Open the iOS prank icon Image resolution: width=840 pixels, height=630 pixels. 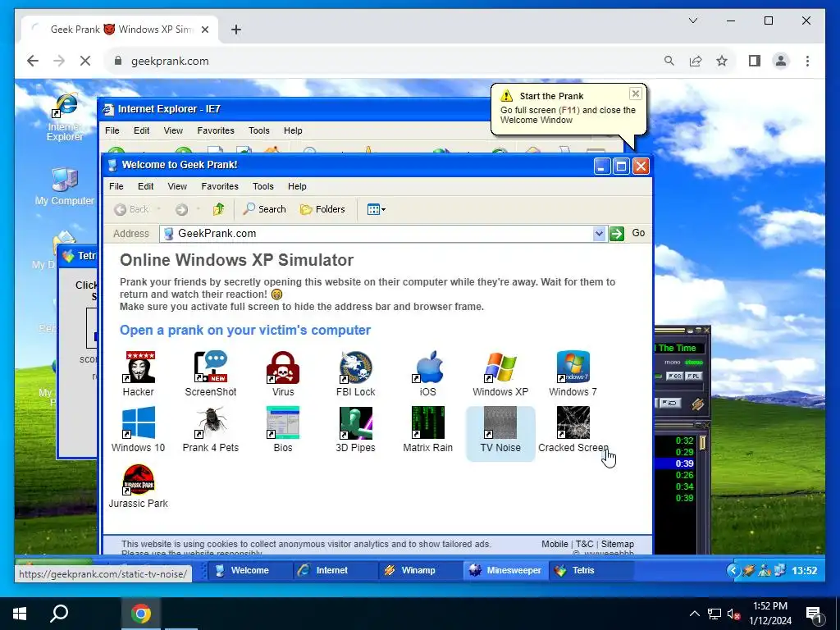[x=428, y=374]
